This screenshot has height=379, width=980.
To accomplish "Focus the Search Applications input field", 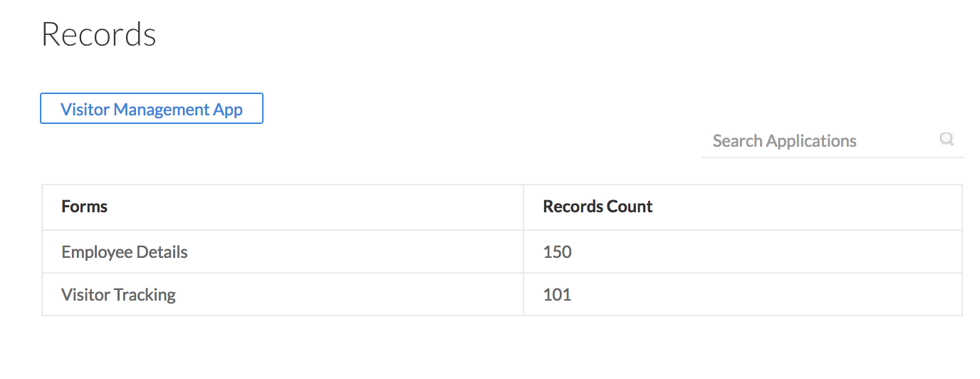I will point(819,141).
